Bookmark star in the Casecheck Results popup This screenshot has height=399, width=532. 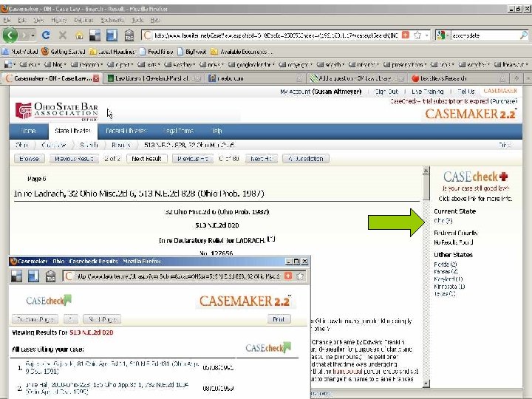(x=301, y=276)
